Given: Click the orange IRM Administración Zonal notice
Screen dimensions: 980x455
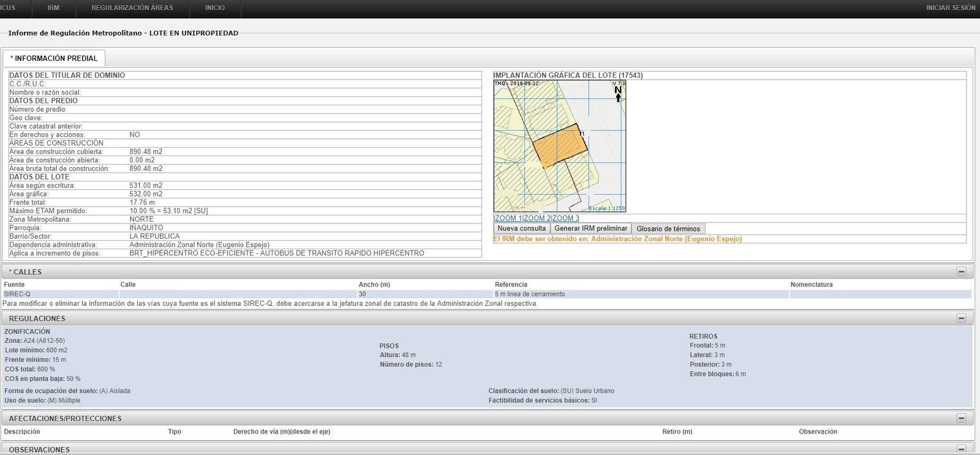Looking at the screenshot, I should pyautogui.click(x=617, y=239).
